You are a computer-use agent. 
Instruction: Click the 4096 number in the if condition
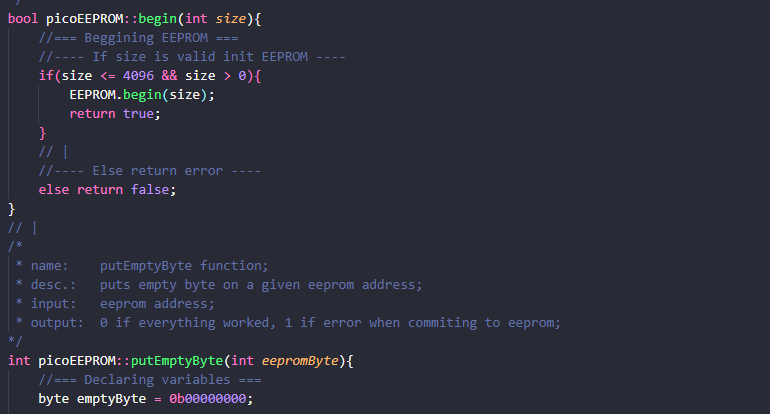138,76
